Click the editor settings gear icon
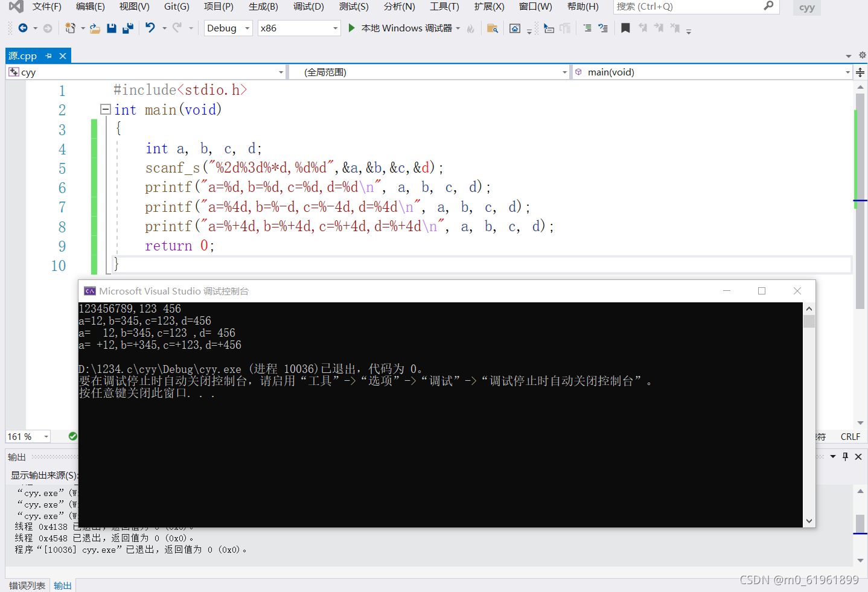The image size is (868, 592). (863, 55)
